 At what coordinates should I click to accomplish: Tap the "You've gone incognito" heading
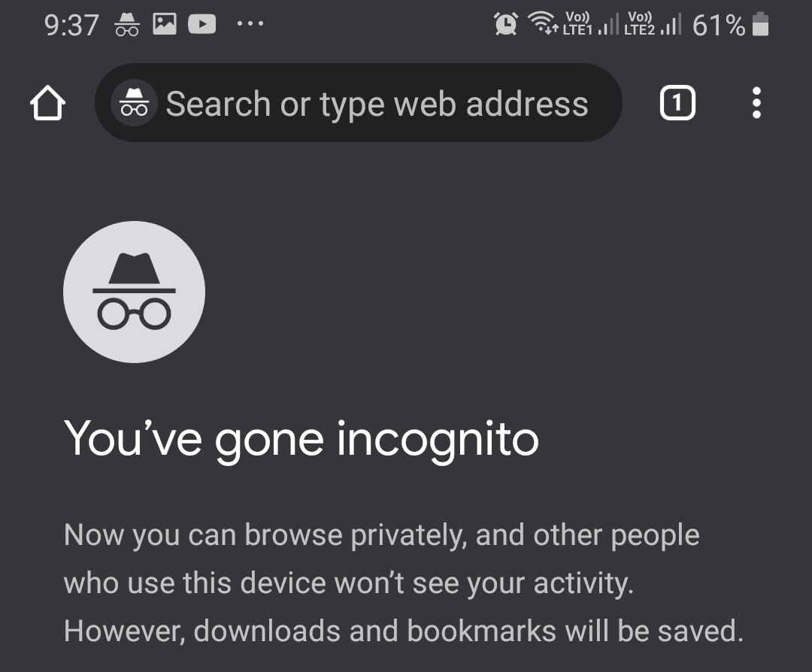point(301,437)
